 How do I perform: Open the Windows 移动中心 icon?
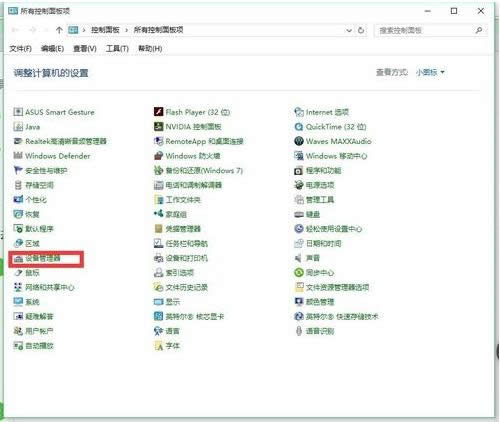pyautogui.click(x=299, y=156)
